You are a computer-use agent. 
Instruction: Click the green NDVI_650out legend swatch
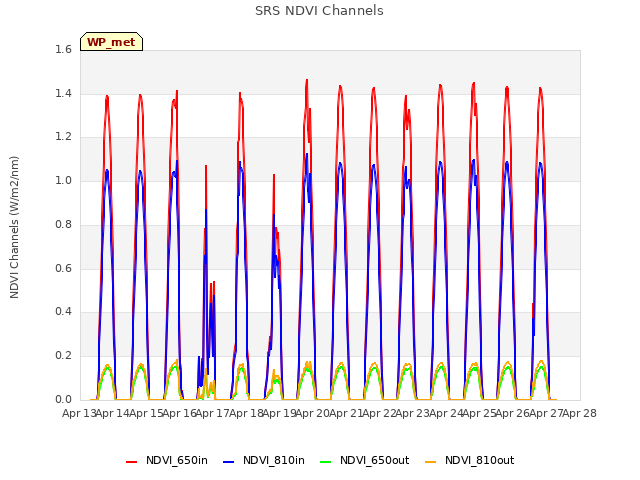coord(325,462)
